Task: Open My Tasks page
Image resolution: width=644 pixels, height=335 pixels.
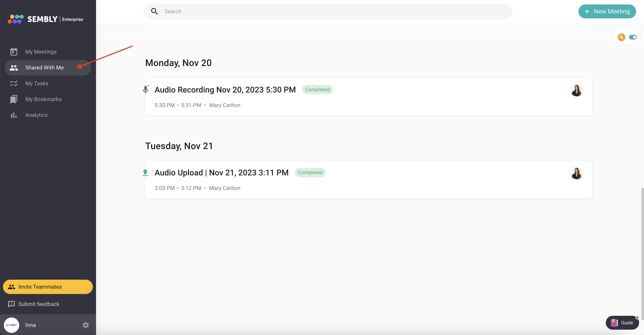Action: point(48,83)
